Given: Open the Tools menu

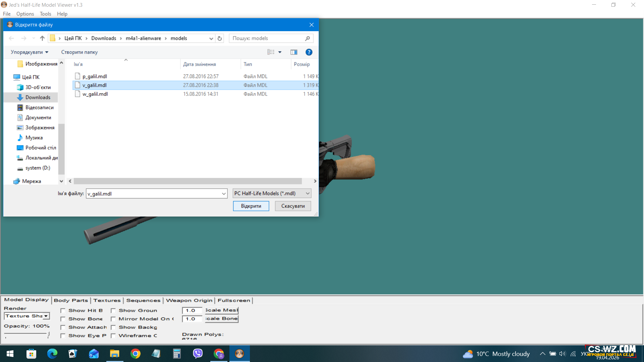Looking at the screenshot, I should coord(45,14).
